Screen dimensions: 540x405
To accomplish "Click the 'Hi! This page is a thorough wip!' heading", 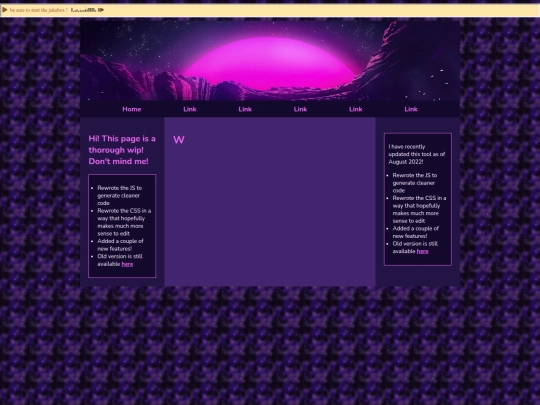I will pos(122,150).
